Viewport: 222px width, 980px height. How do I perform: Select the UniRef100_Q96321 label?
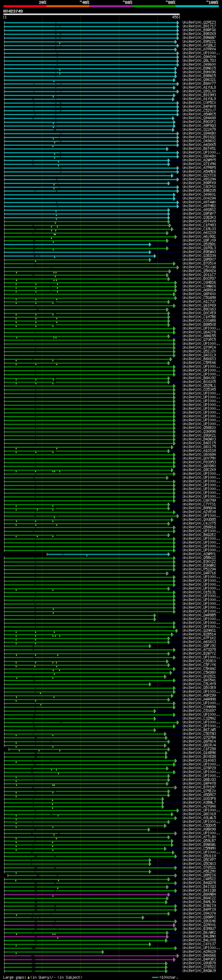click(199, 80)
